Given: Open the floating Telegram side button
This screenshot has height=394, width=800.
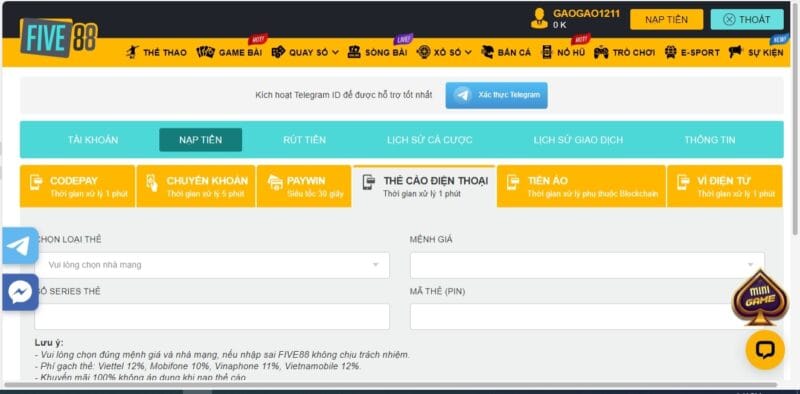Looking at the screenshot, I should pyautogui.click(x=20, y=246).
